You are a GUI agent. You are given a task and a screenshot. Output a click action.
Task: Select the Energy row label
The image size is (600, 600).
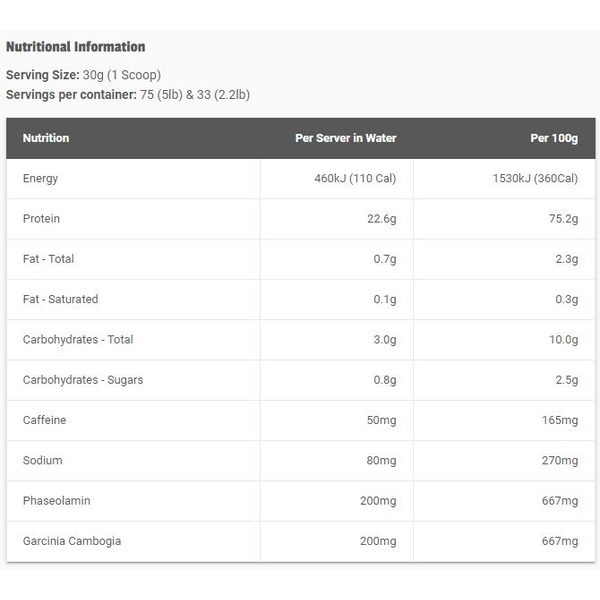tap(41, 179)
